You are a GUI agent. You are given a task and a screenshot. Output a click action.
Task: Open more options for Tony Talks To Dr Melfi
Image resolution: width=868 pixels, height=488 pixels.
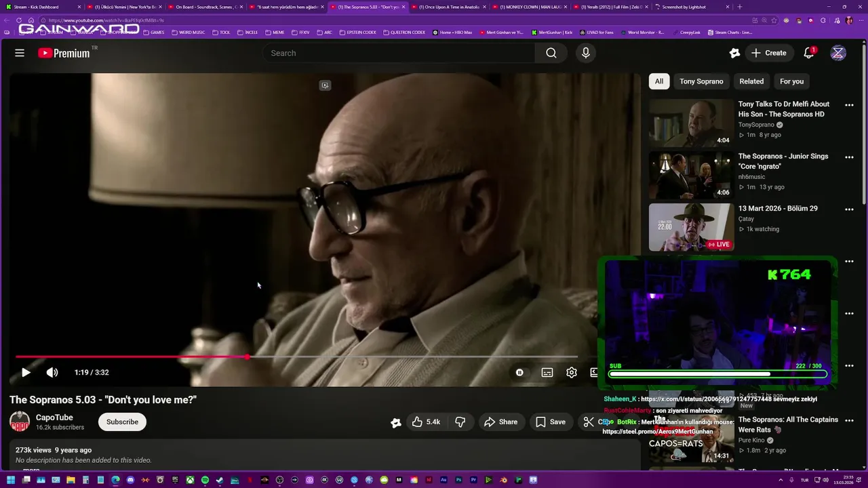[x=849, y=105]
